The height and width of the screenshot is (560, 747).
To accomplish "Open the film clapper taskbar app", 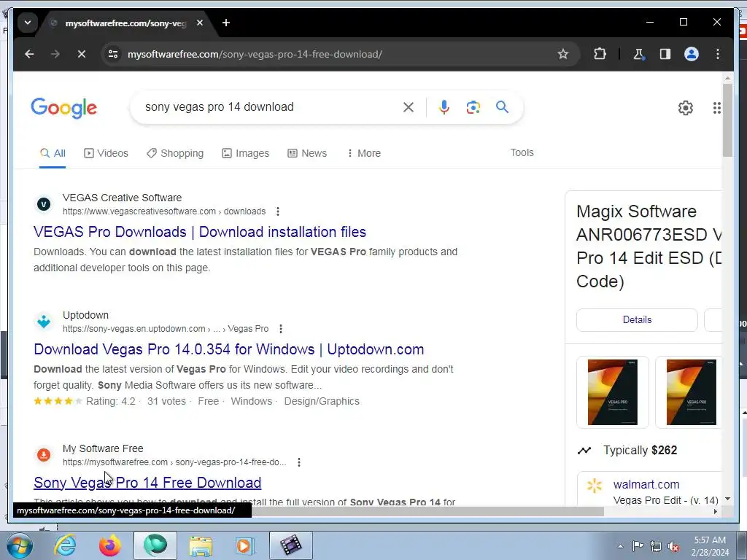I will point(291,545).
